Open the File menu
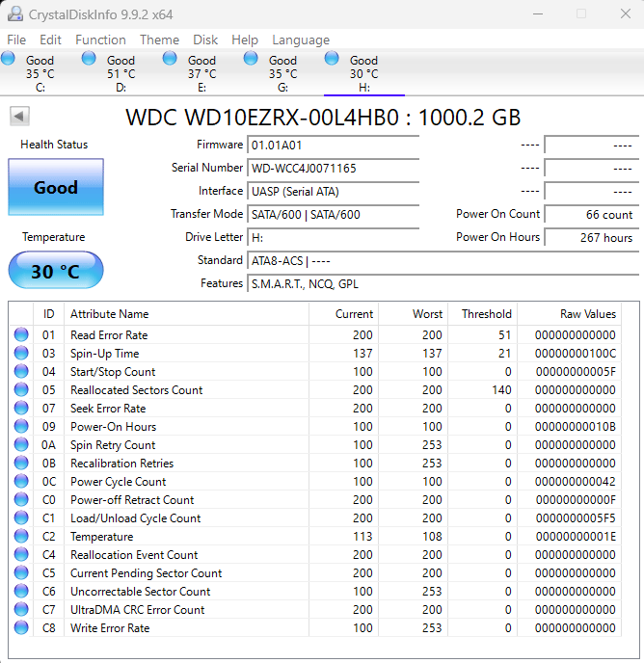Image resolution: width=644 pixels, height=663 pixels. (x=16, y=40)
